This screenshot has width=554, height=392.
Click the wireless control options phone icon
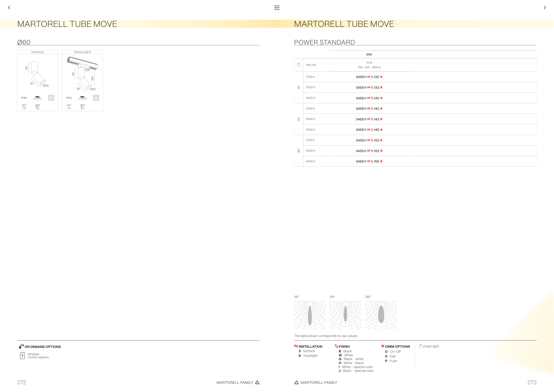(22, 356)
